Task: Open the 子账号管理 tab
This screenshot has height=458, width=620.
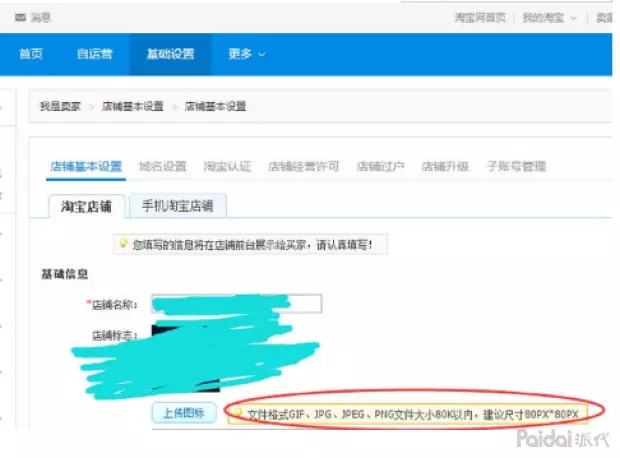Action: [516, 167]
